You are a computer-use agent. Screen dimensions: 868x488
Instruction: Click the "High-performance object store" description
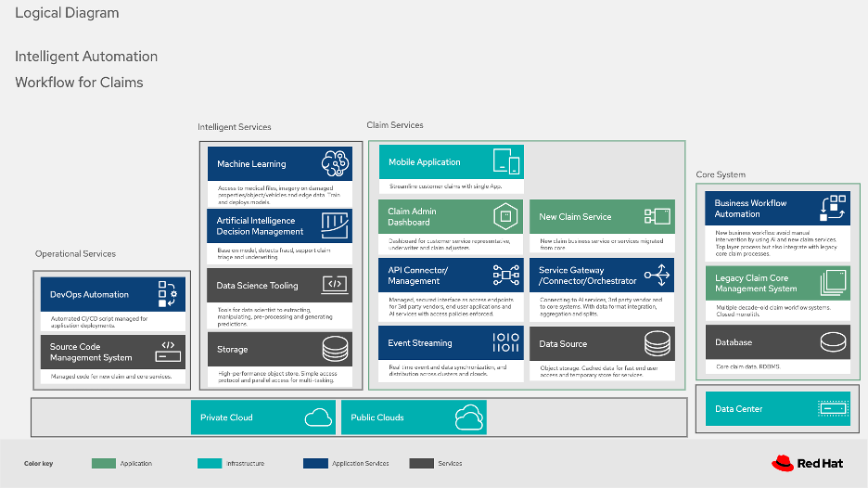click(x=277, y=377)
